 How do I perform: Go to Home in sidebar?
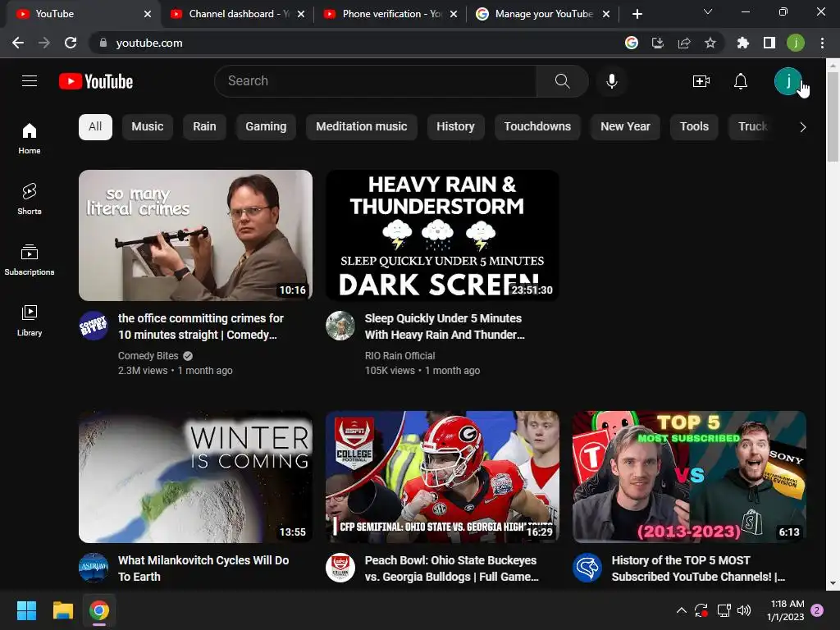point(30,138)
